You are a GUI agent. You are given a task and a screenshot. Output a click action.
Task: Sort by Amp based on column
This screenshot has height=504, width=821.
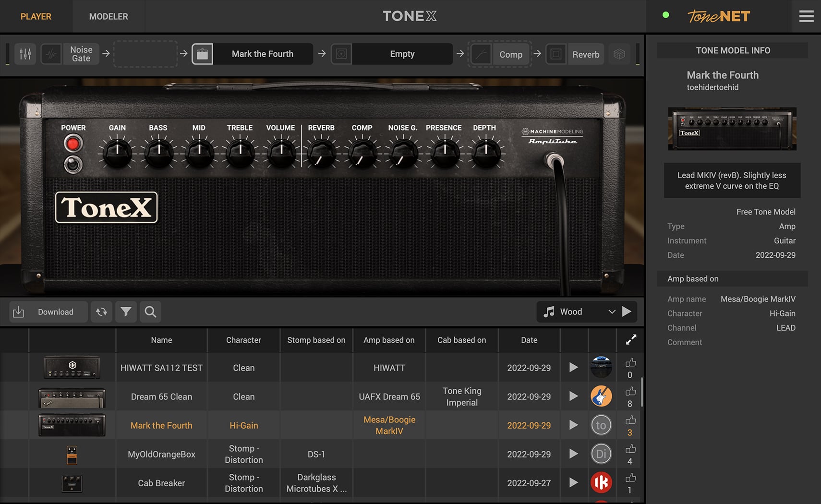pyautogui.click(x=389, y=340)
